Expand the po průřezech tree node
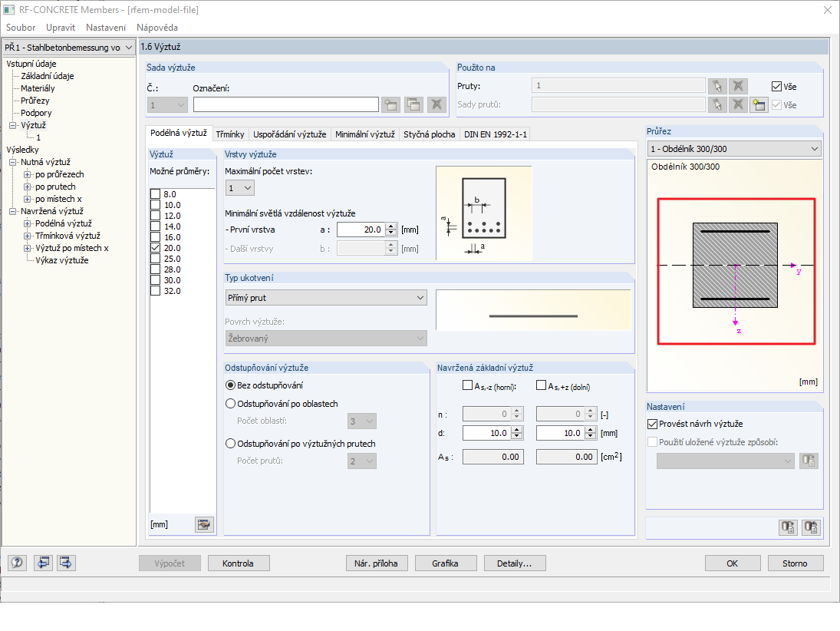Image resolution: width=840 pixels, height=631 pixels. coord(28,174)
